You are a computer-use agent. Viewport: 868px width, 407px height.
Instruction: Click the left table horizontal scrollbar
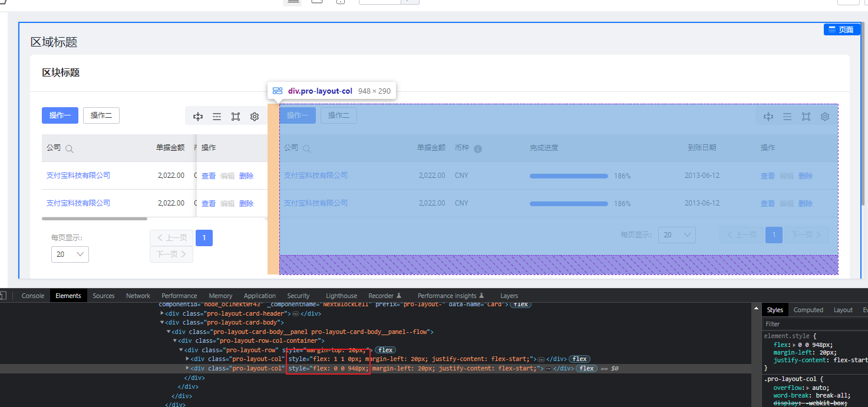[x=95, y=219]
